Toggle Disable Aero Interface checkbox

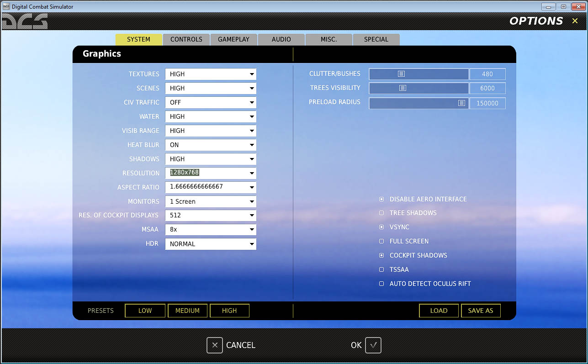tap(381, 199)
